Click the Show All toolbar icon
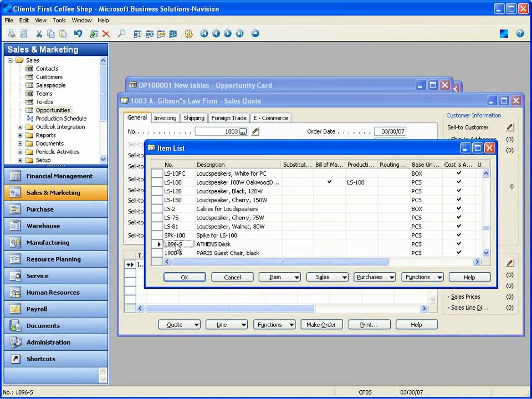 (173, 34)
